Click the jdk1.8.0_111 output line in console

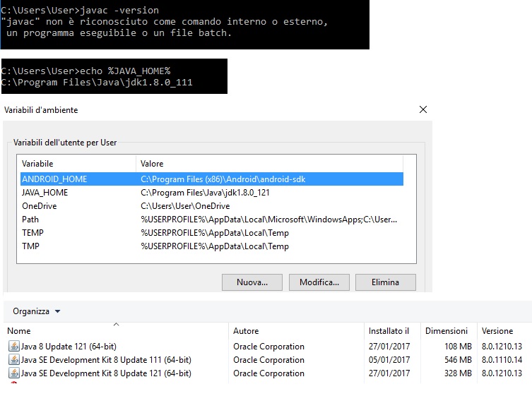[x=97, y=83]
